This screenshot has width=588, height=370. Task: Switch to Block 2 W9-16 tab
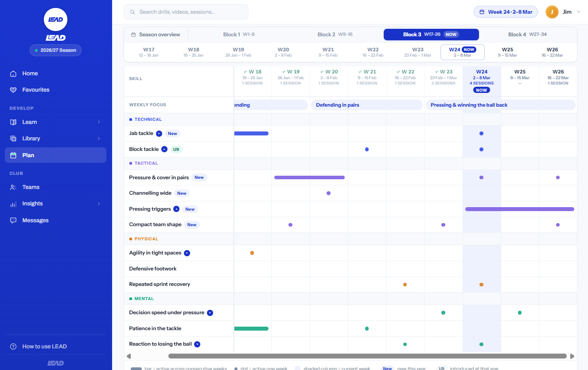(335, 35)
